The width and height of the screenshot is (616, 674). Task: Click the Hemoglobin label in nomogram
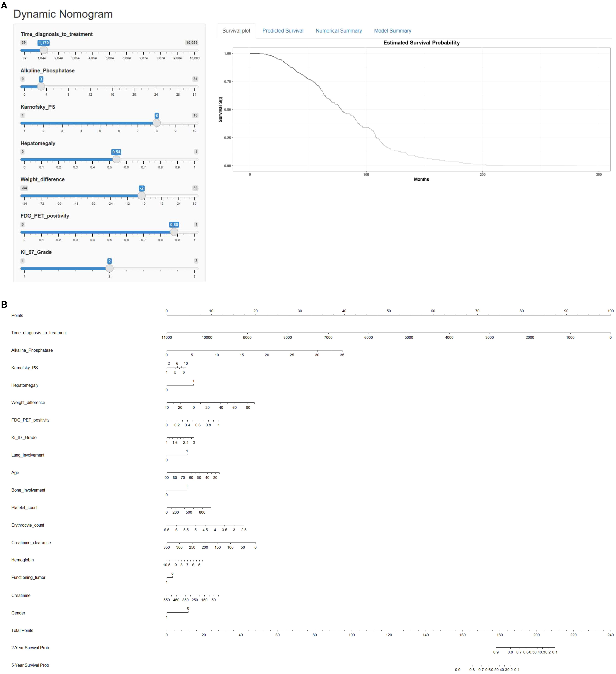(22, 560)
